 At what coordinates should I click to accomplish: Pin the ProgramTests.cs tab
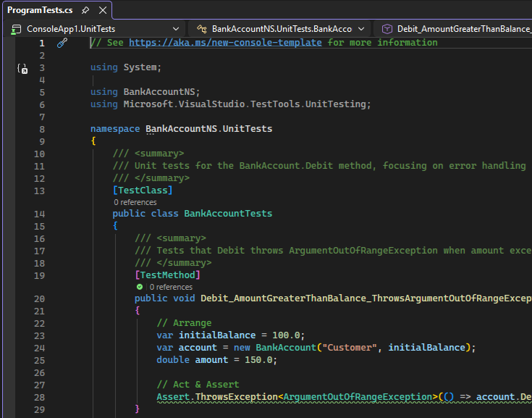tap(85, 10)
